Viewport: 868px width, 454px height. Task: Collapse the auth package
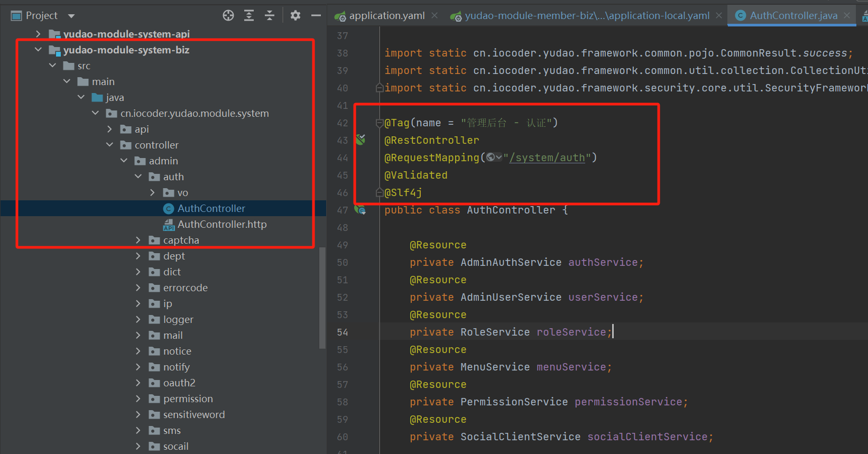pyautogui.click(x=138, y=177)
